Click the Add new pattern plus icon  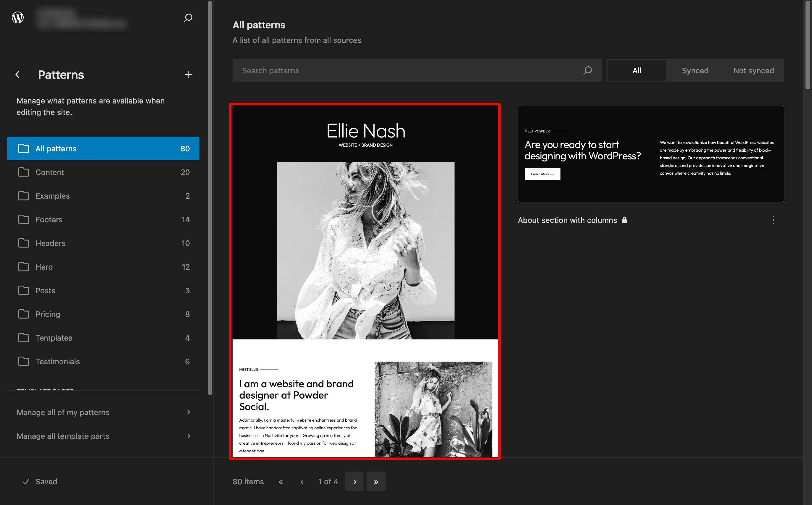[x=188, y=75]
